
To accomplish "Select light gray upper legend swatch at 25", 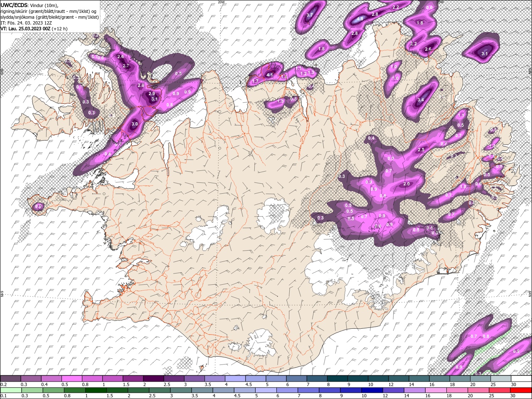I will tap(501, 379).
